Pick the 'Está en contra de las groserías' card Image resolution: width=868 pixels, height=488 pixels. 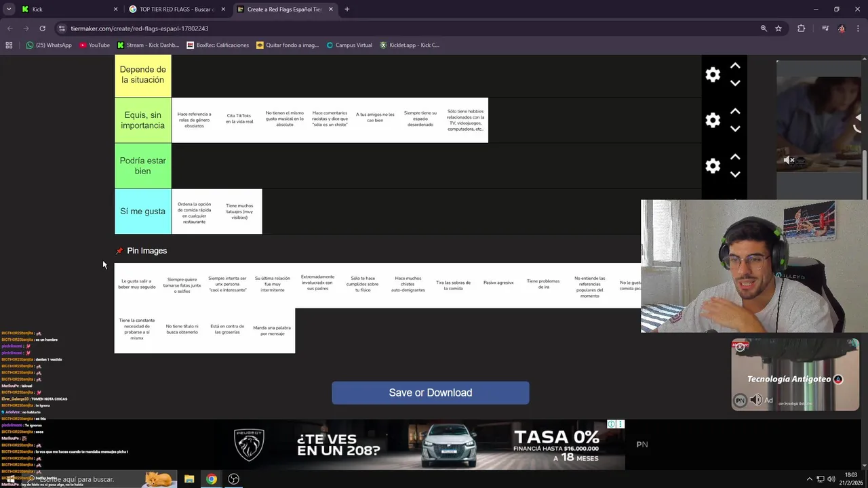point(227,331)
